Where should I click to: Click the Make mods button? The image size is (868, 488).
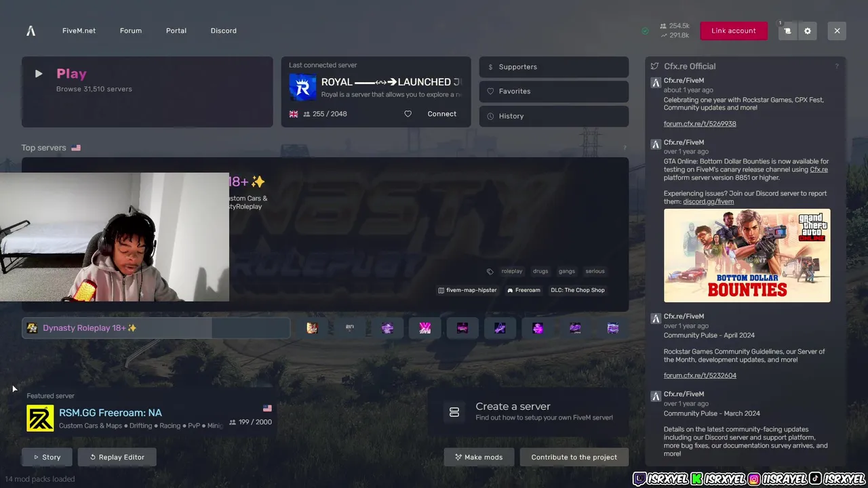[x=479, y=457]
